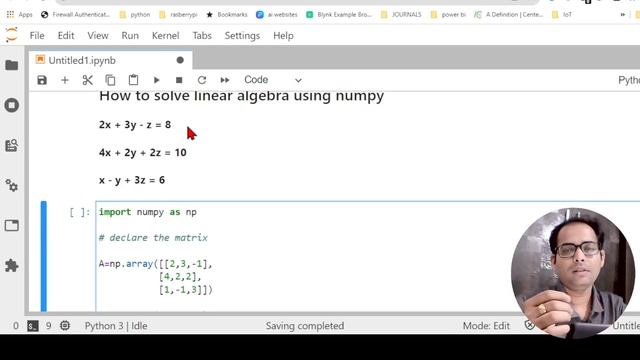Click Saving completed status message
This screenshot has height=360, width=640.
(305, 326)
